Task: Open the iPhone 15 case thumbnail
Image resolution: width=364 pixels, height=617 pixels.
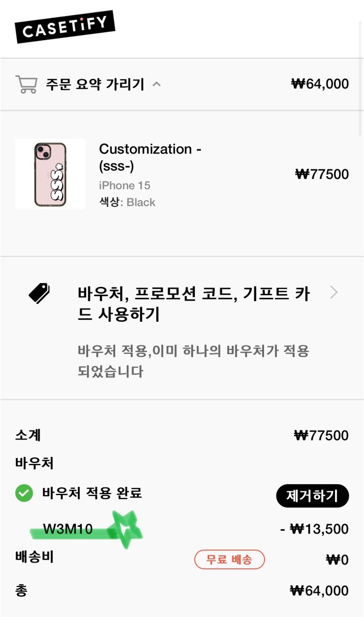Action: [50, 174]
